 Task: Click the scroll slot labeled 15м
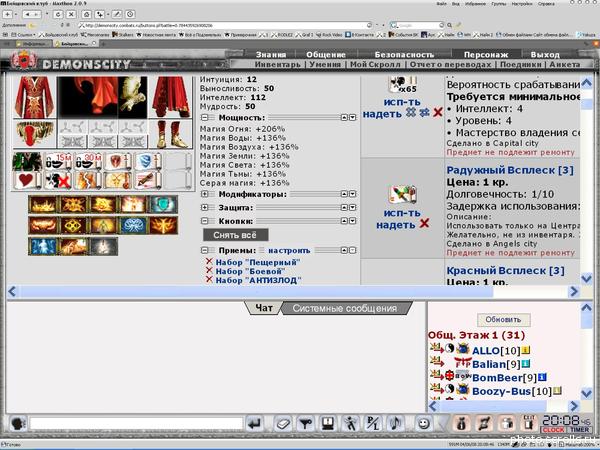(x=57, y=161)
